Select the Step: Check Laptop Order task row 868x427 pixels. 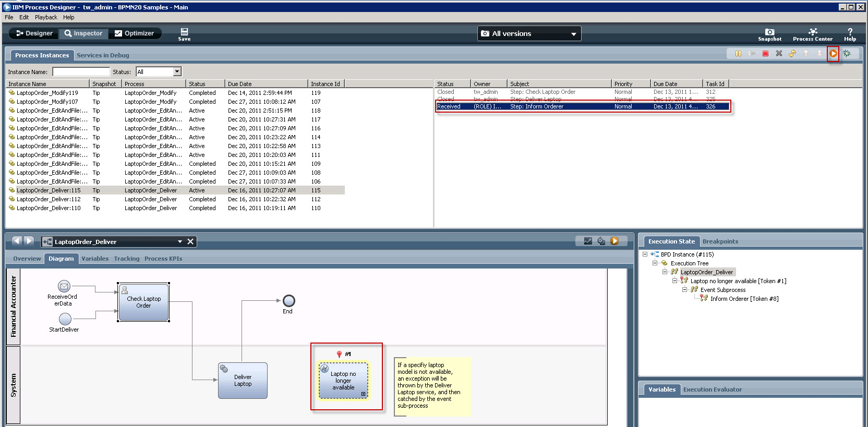[x=582, y=92]
